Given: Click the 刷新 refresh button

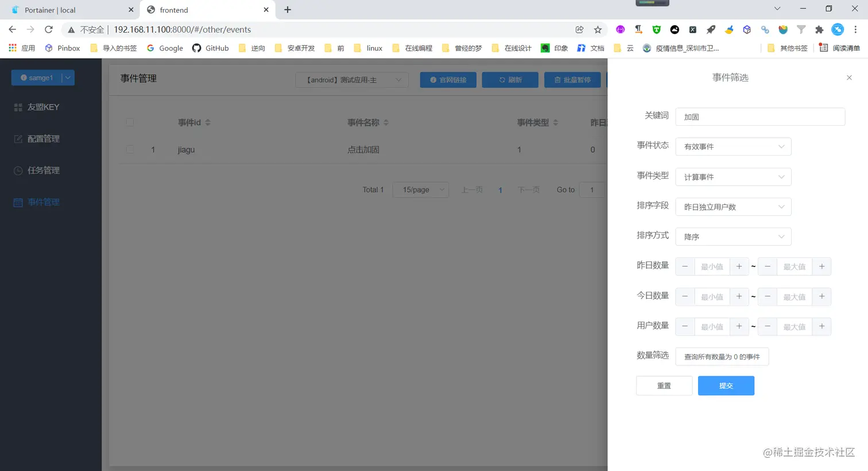Looking at the screenshot, I should pos(510,80).
